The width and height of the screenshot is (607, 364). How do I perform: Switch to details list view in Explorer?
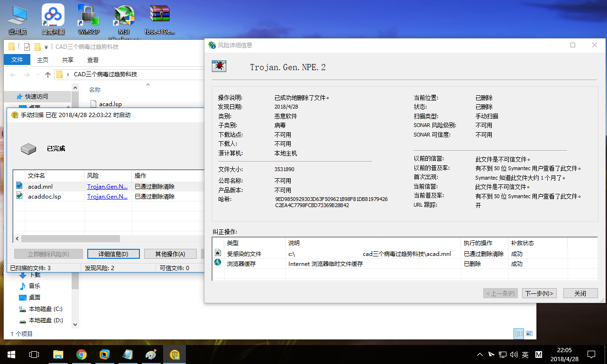point(519,334)
